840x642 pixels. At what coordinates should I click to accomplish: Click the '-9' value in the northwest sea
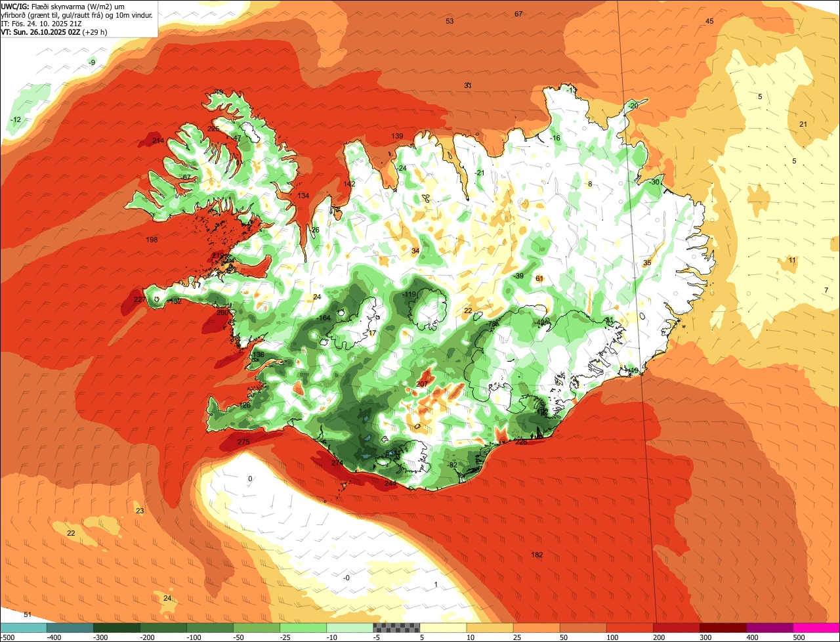(92, 62)
